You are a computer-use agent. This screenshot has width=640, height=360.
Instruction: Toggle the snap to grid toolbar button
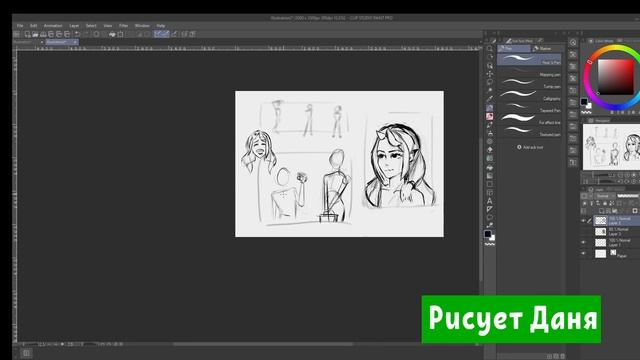(174, 34)
